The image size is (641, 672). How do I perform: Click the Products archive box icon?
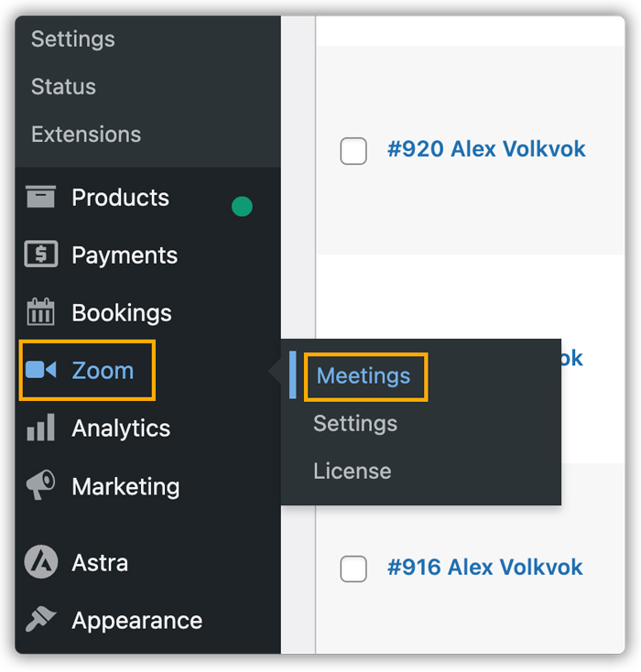[40, 197]
